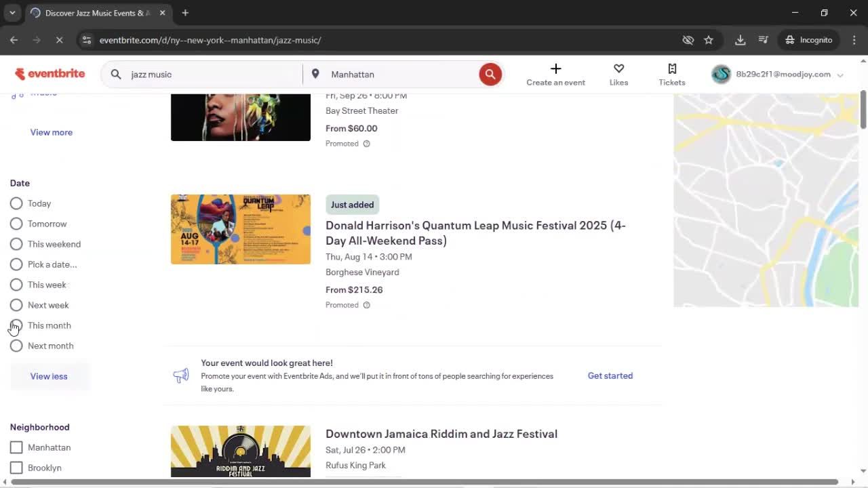Viewport: 868px width, 488px height.
Task: Click the user account avatar
Action: coord(721,75)
